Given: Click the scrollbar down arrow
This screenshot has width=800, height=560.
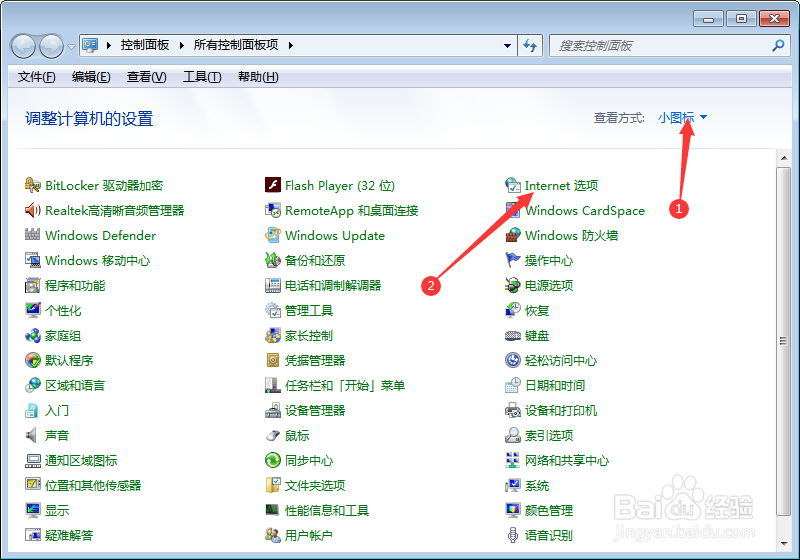Looking at the screenshot, I should pos(784,544).
